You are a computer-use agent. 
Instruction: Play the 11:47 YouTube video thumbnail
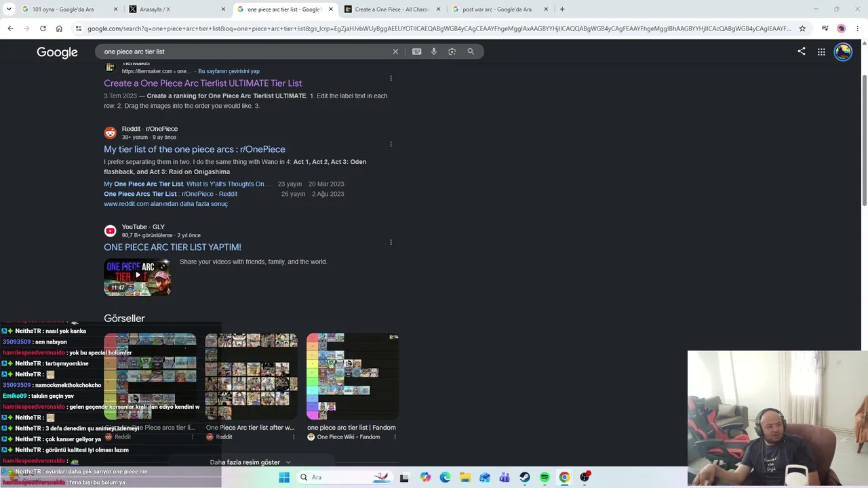click(137, 277)
